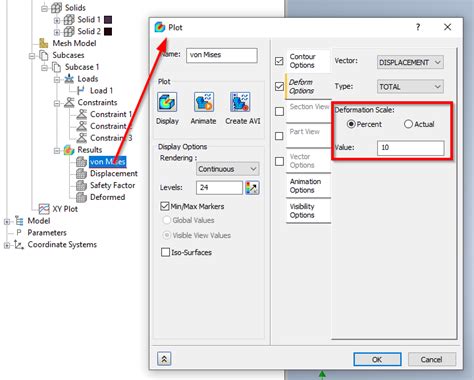Enable the Section View checkbox

pos(279,111)
